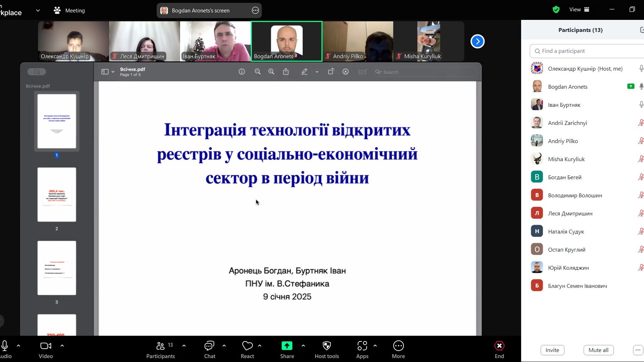
Task: Click the red End meeting icon
Action: pyautogui.click(x=499, y=346)
